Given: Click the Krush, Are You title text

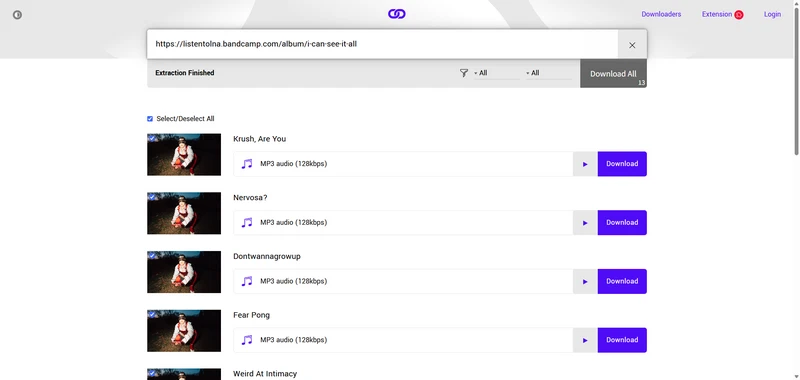Looking at the screenshot, I should [260, 139].
